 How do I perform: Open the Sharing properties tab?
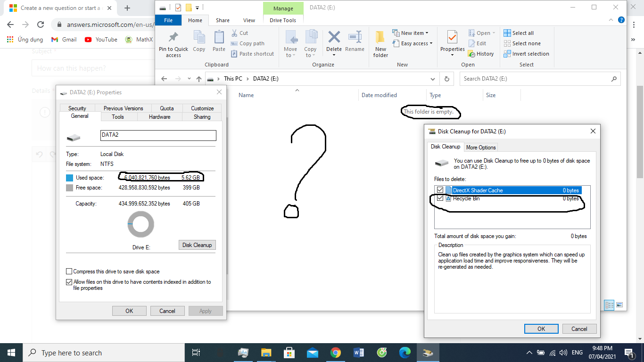click(202, 117)
